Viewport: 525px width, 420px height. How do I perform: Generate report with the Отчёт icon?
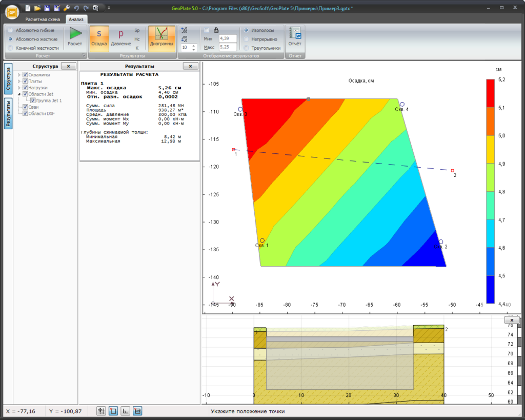(295, 37)
